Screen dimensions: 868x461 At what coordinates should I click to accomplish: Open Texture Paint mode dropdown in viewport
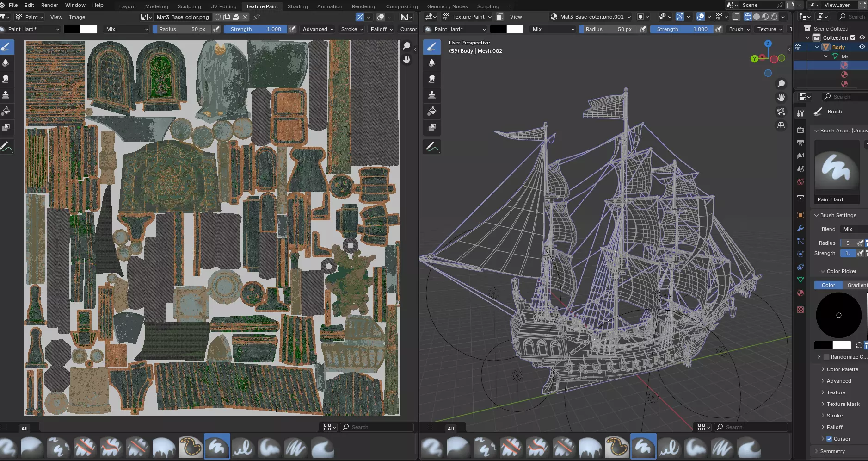tap(467, 17)
